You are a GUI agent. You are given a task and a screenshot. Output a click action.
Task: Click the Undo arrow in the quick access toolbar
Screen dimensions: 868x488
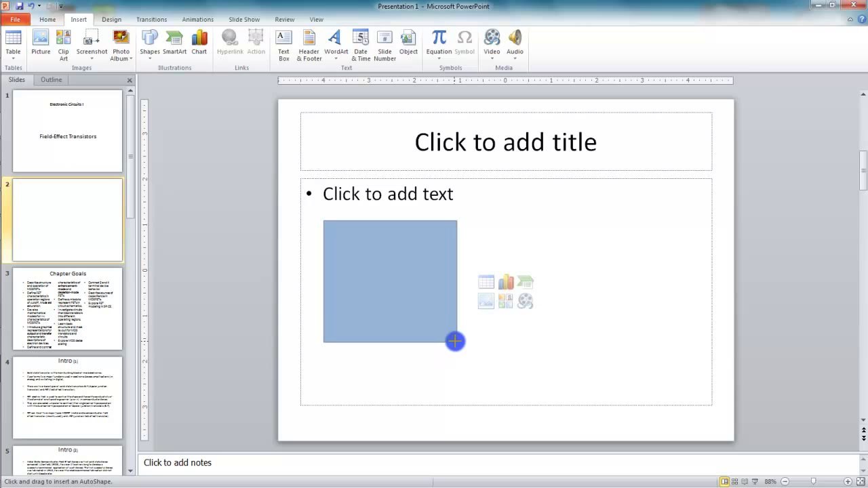[31, 6]
